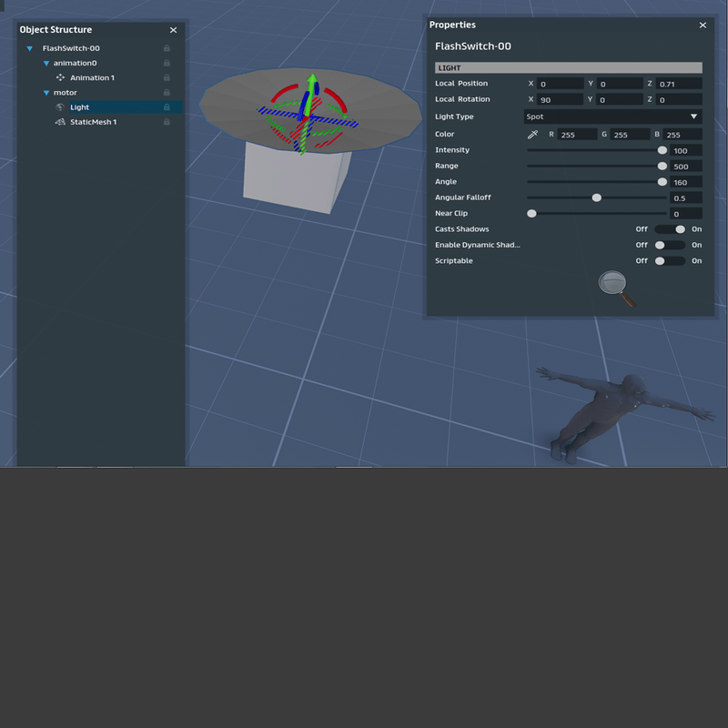Screen dimensions: 728x728
Task: Close the Properties panel
Action: 703,25
